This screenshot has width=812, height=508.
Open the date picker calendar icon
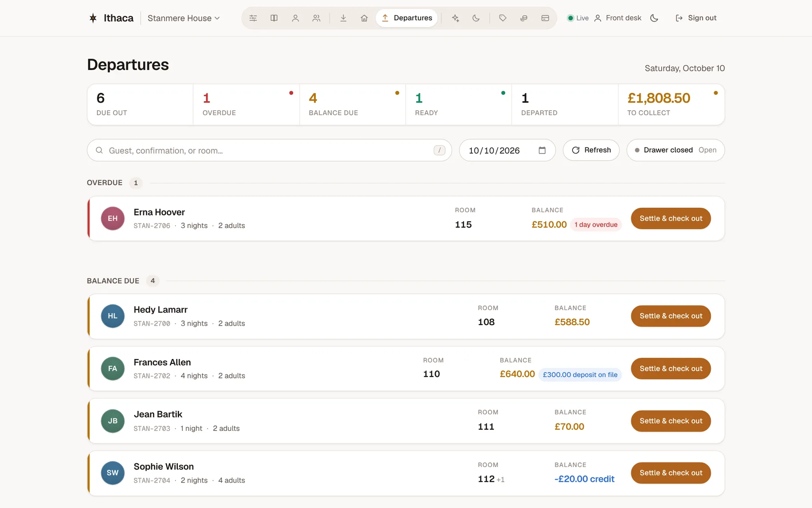pos(542,150)
